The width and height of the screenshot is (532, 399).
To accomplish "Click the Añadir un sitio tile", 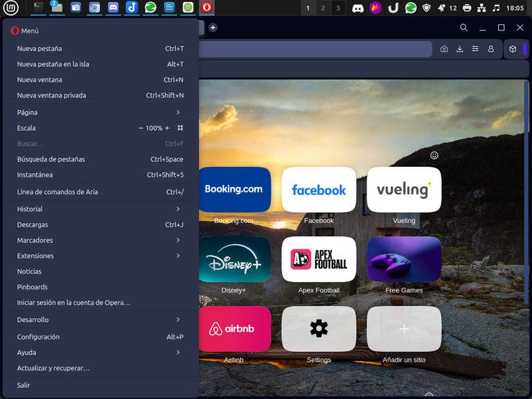I will pyautogui.click(x=404, y=329).
